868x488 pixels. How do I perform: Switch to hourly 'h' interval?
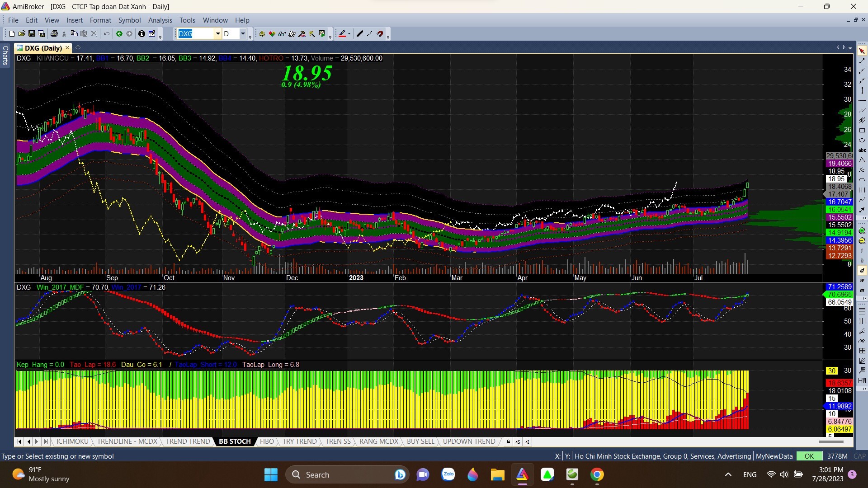pyautogui.click(x=862, y=260)
